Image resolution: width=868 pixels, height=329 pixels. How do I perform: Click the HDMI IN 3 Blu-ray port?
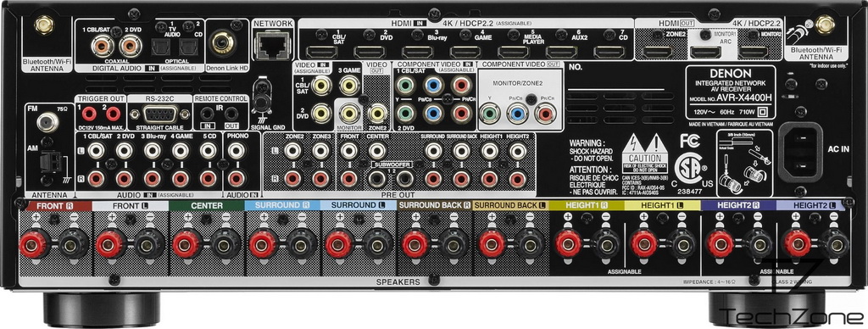pyautogui.click(x=418, y=53)
